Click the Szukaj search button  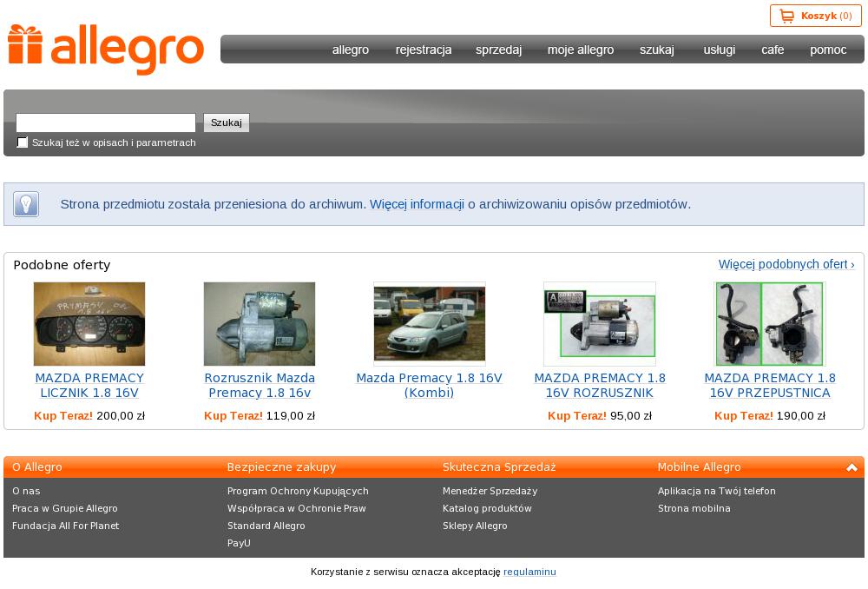click(227, 122)
